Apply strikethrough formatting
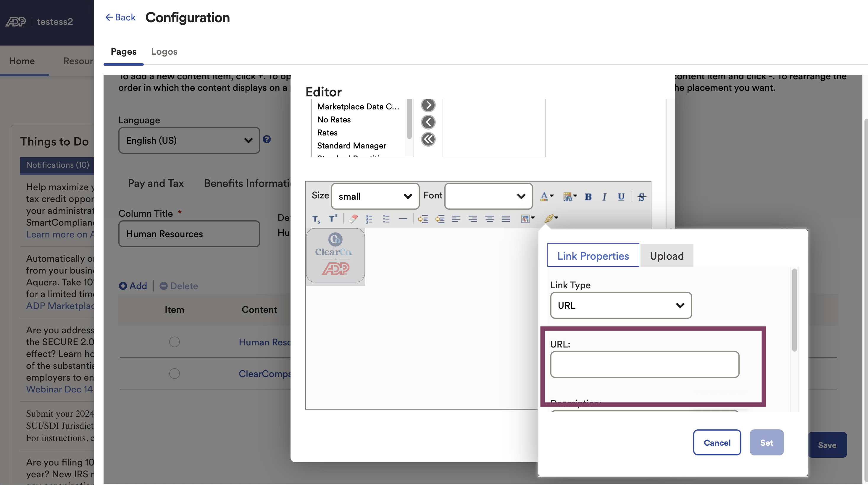This screenshot has height=485, width=868. point(642,197)
